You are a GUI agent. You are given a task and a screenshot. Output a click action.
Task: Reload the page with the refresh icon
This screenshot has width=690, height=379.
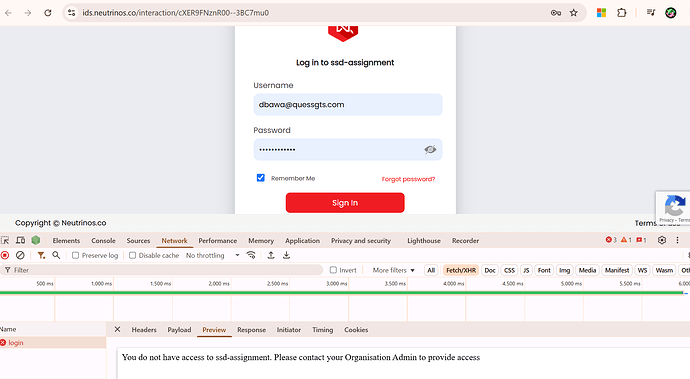tap(48, 13)
